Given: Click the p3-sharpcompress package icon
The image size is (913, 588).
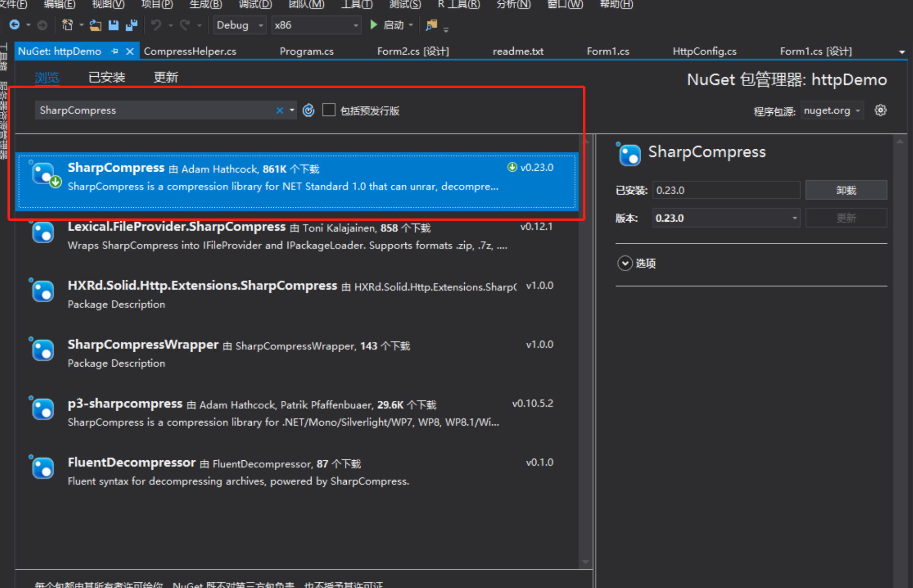Looking at the screenshot, I should (x=43, y=410).
